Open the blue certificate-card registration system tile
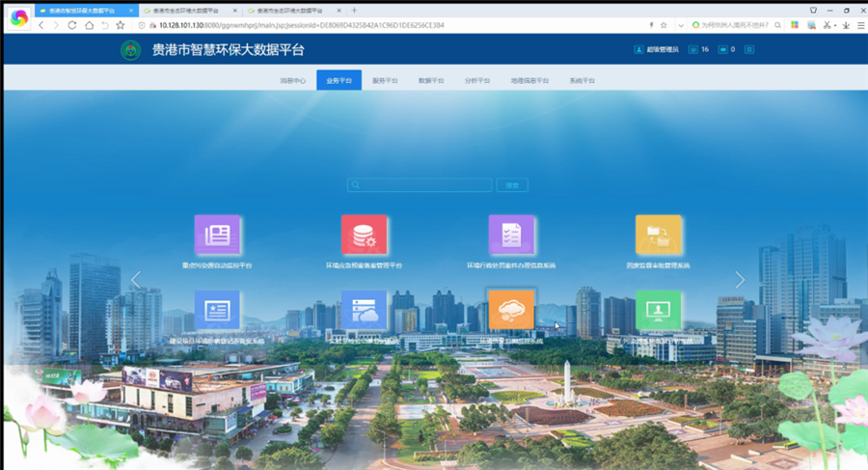The image size is (868, 470). point(217,310)
